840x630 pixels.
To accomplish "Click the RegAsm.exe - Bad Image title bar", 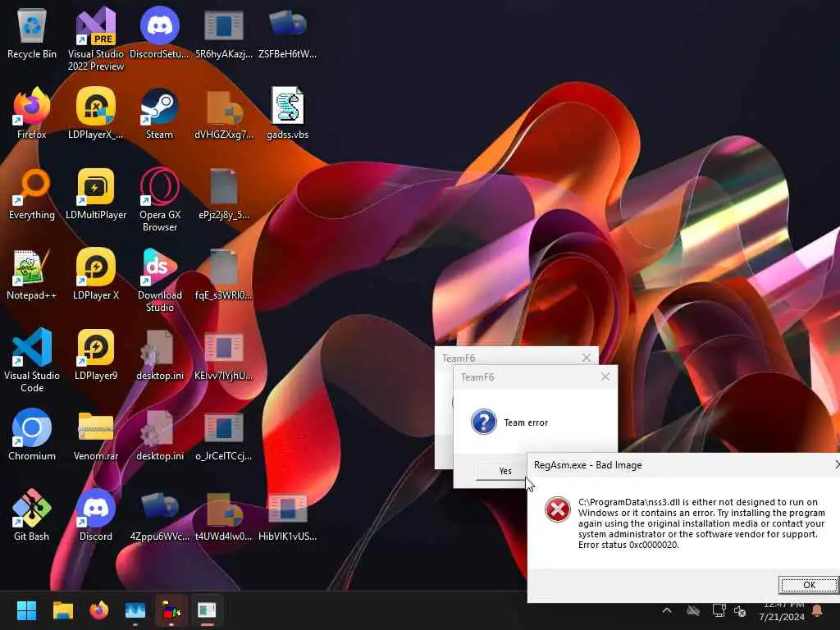I will [x=683, y=465].
